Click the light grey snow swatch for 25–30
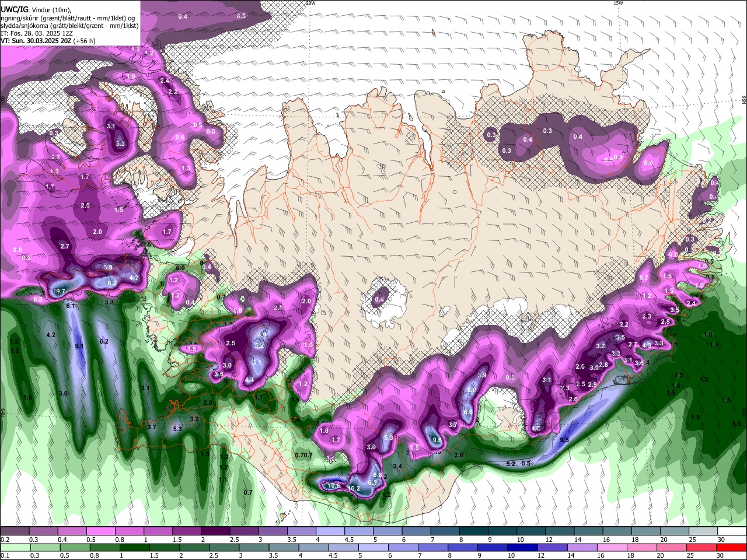The width and height of the screenshot is (747, 560). coord(703,531)
